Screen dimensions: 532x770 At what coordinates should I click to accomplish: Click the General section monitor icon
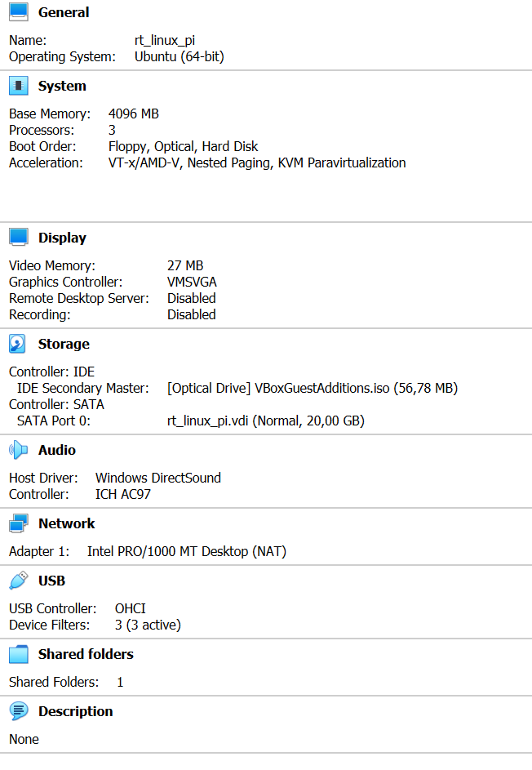point(19,11)
